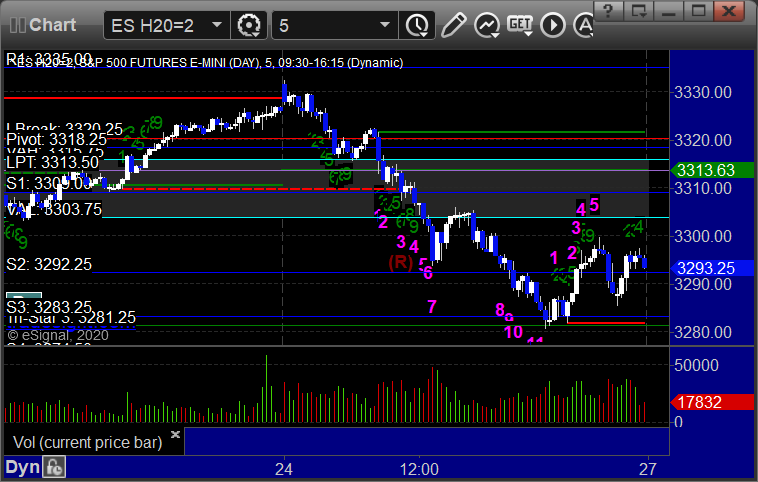The image size is (758, 482).
Task: Select the pencil drawing tools icon
Action: coord(453,25)
